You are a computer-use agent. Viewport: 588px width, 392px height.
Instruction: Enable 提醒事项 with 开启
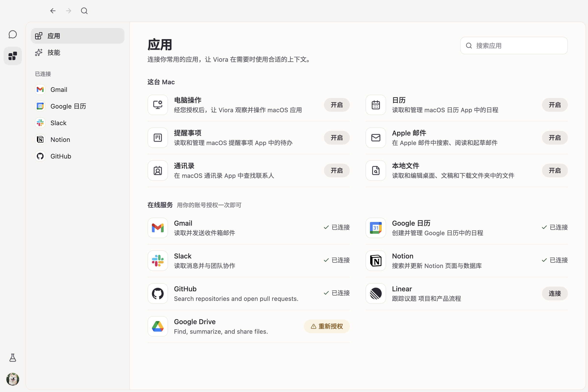tap(336, 138)
